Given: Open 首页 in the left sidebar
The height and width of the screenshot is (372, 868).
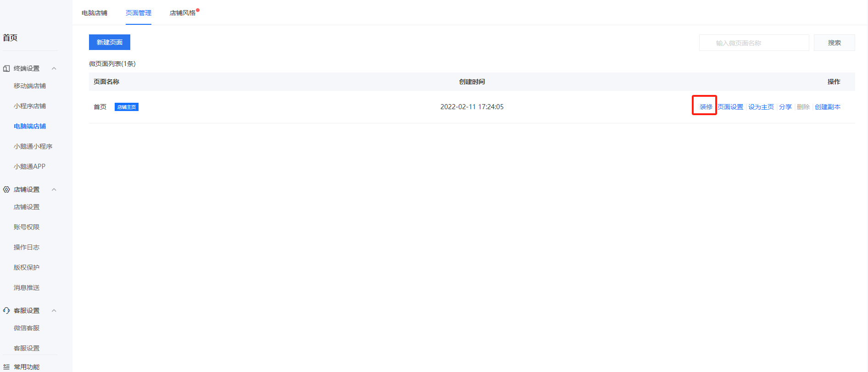Looking at the screenshot, I should coord(10,38).
